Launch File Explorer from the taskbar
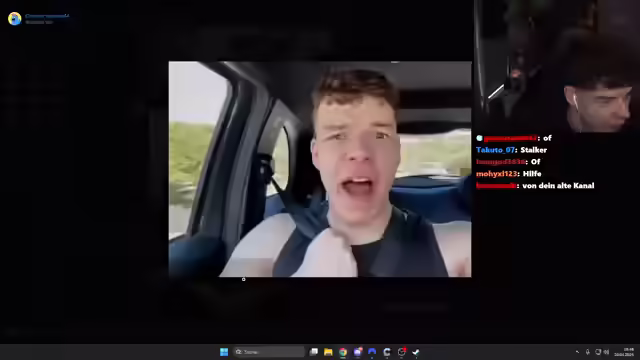 point(328,352)
